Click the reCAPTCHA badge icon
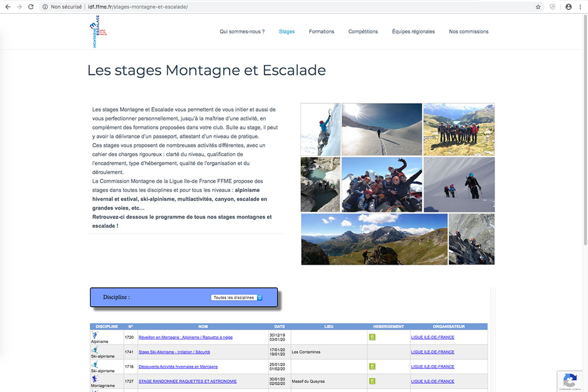The image size is (588, 392). pyautogui.click(x=569, y=380)
